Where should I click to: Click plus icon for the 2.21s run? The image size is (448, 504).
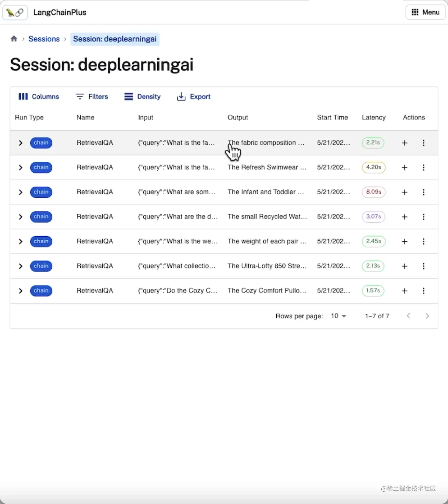tap(405, 143)
